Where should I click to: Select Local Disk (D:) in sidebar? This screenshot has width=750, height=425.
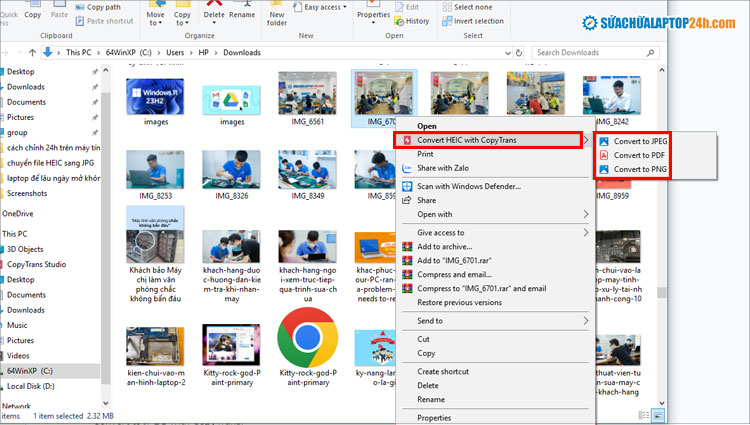31,386
